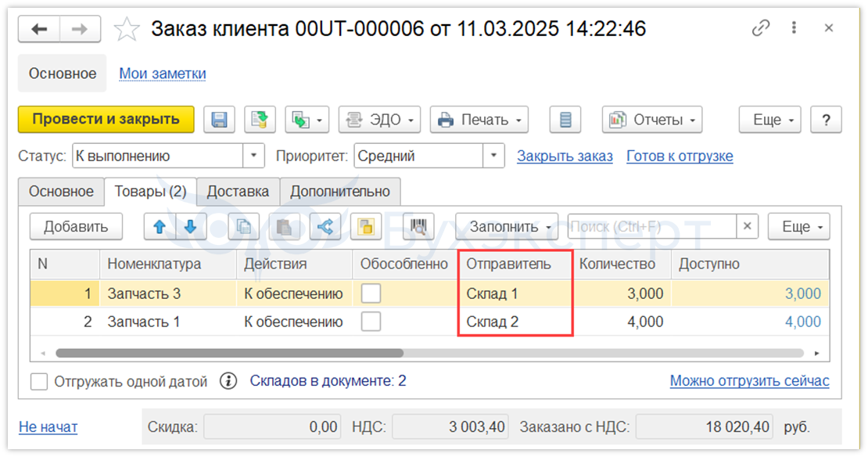Click the Добавить button
The image size is (868, 457).
click(76, 227)
